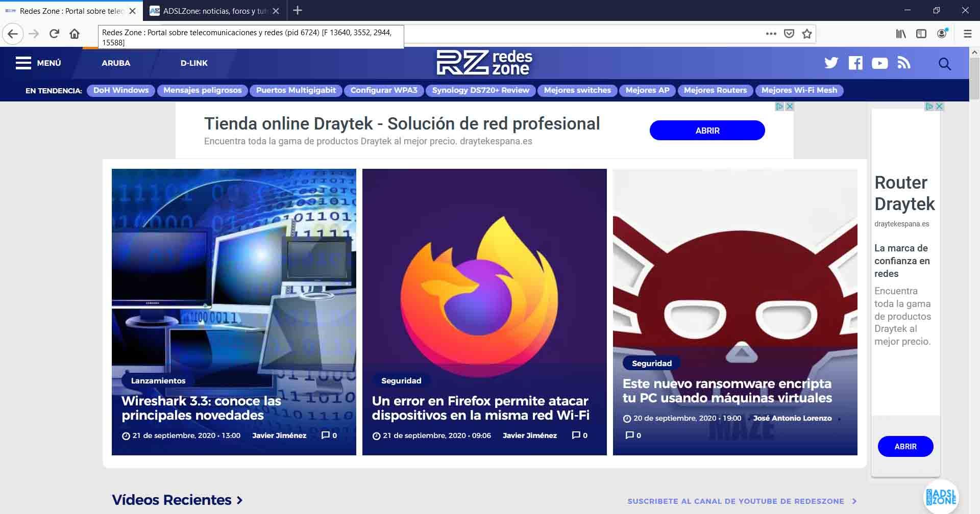Open the Mejores Wi-Fi Mesh trending topic

[799, 90]
